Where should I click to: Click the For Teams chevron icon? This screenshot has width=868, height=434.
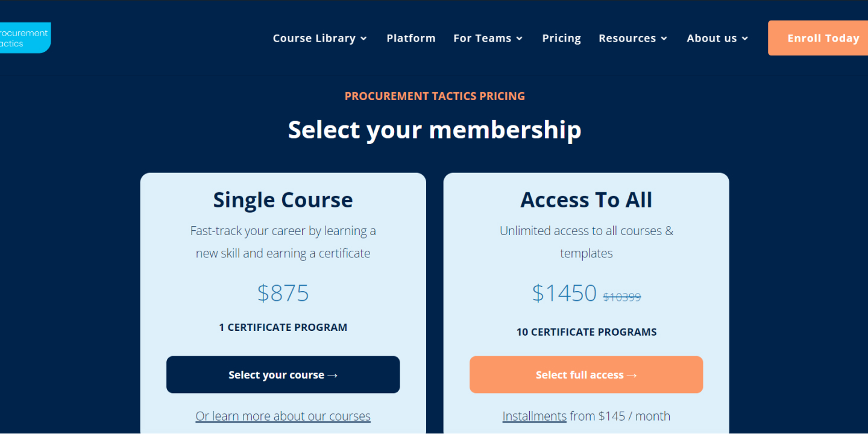[520, 38]
